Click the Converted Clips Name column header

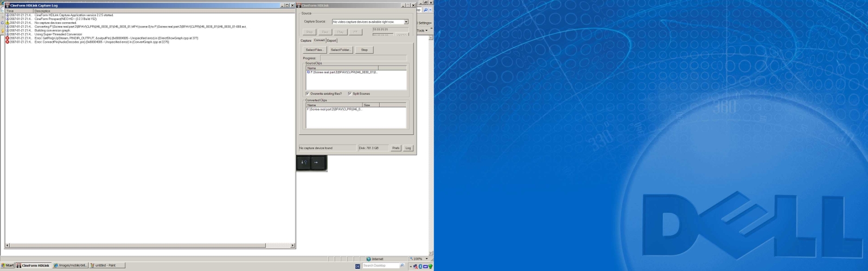pyautogui.click(x=334, y=105)
